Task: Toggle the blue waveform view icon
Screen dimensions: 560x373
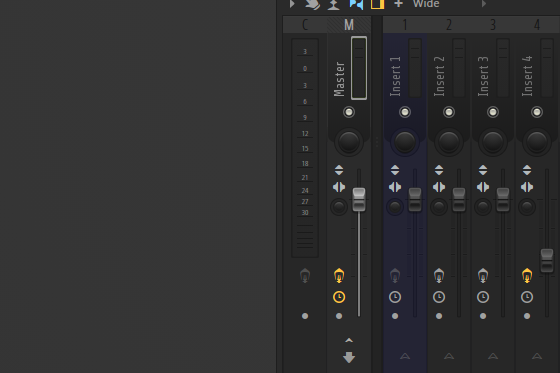Action: [356, 4]
